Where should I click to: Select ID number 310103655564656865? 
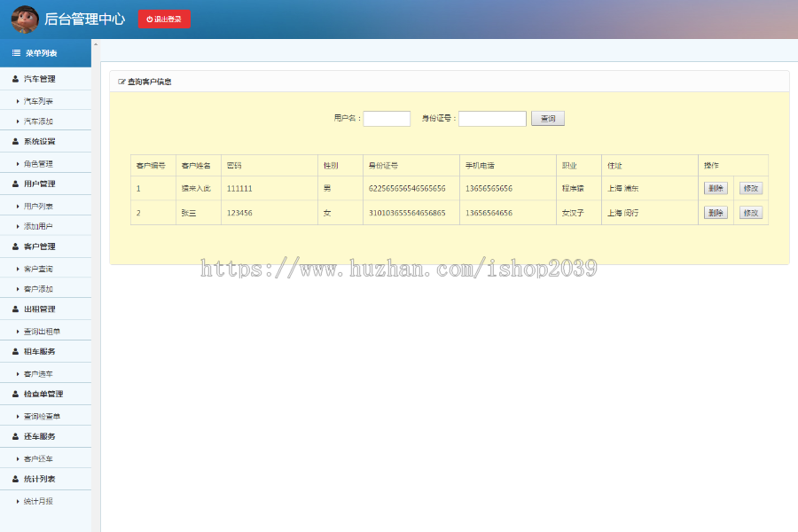click(x=407, y=213)
